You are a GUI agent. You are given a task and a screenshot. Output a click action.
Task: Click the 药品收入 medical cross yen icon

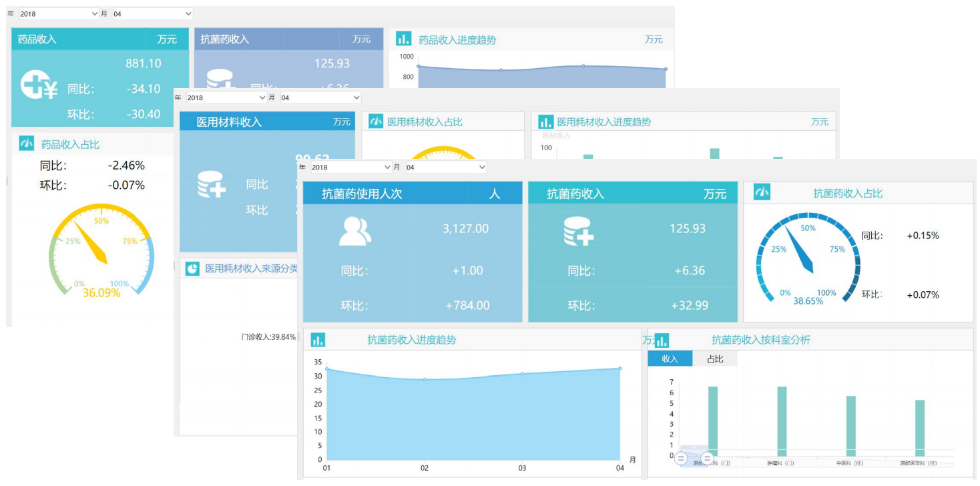click(x=39, y=86)
